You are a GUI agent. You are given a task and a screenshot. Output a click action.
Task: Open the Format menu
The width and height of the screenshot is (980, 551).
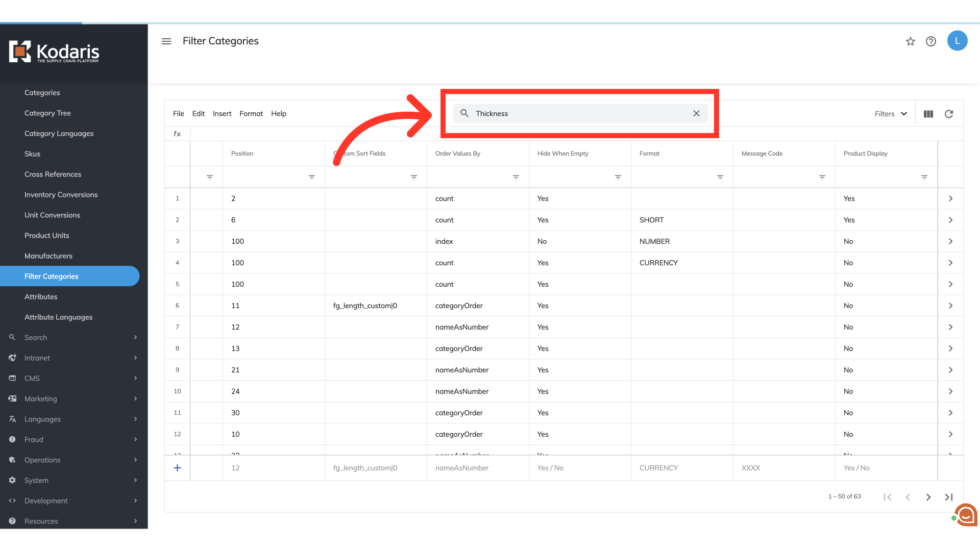(251, 114)
